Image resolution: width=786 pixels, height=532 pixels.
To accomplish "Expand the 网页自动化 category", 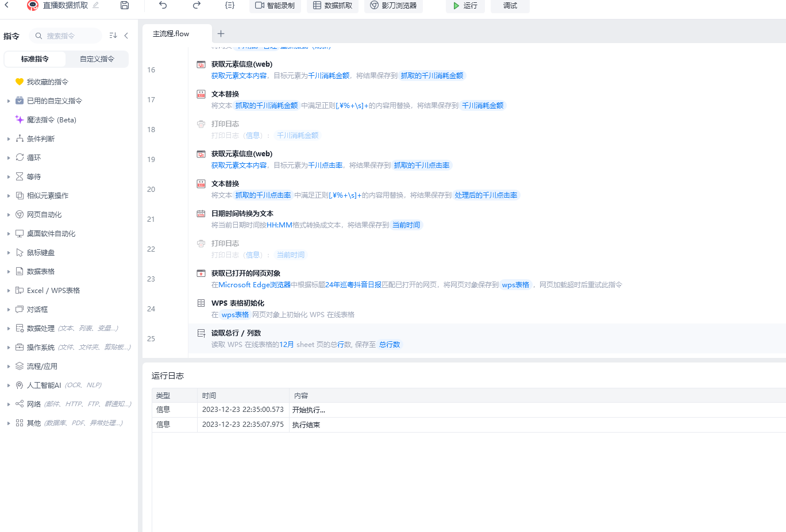I will pyautogui.click(x=9, y=215).
